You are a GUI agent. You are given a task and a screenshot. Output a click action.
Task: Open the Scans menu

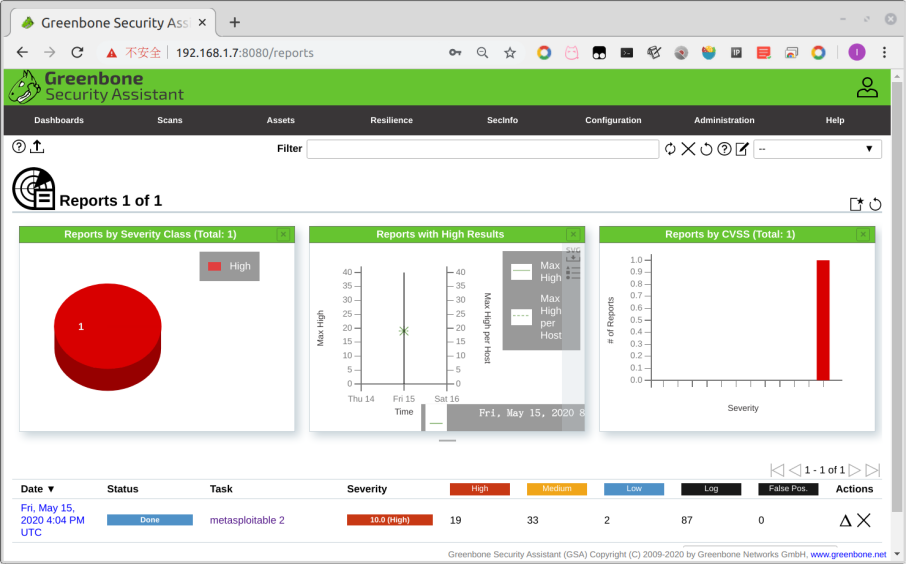click(x=170, y=120)
